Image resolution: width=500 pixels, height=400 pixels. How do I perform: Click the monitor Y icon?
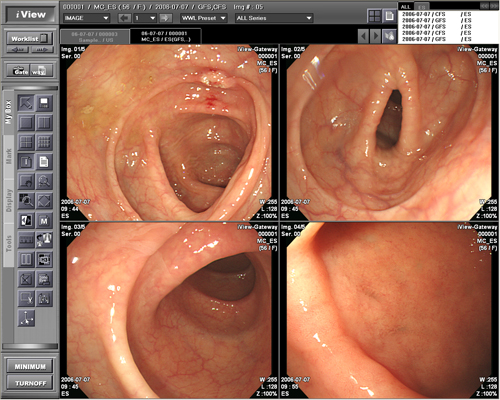pyautogui.click(x=26, y=298)
